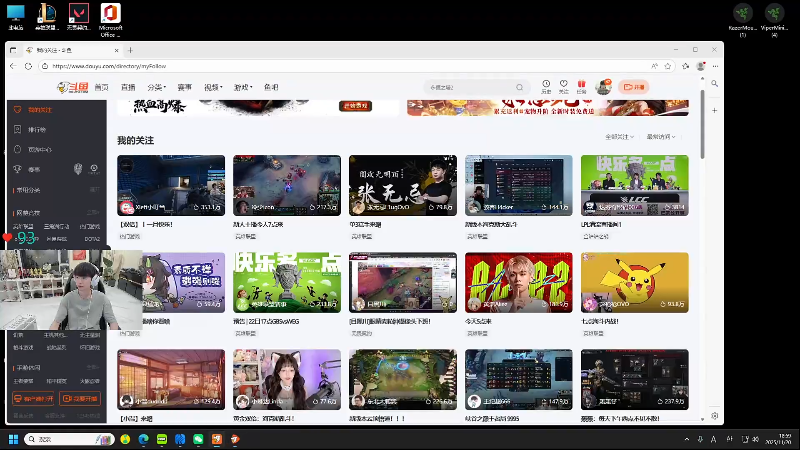
Task: Go back with the browser arrow
Action: pyautogui.click(x=13, y=66)
